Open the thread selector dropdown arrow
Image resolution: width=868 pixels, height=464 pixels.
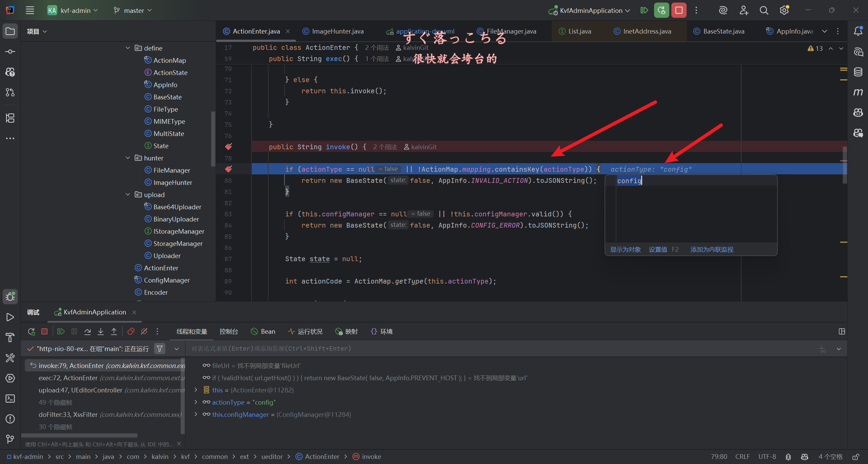click(x=177, y=349)
